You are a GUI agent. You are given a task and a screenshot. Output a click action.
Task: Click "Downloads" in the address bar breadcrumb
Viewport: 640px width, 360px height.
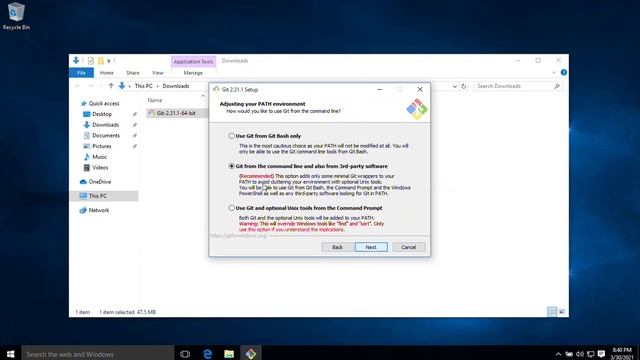tap(176, 86)
